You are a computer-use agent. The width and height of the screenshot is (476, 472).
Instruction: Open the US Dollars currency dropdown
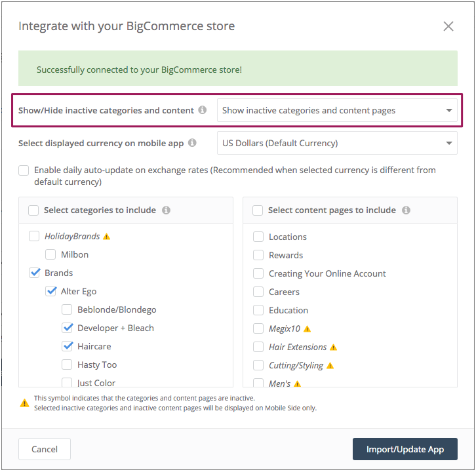click(337, 142)
